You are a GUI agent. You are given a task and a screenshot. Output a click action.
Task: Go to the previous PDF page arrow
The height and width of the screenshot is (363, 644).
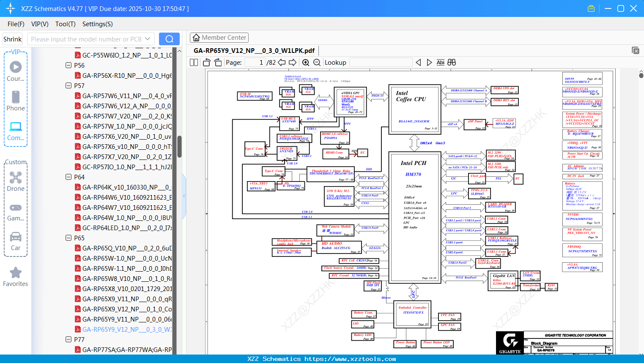click(x=282, y=63)
